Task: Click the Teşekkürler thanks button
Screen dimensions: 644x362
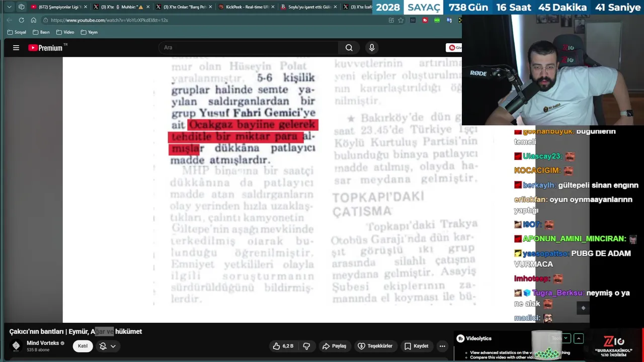Action: 375,346
